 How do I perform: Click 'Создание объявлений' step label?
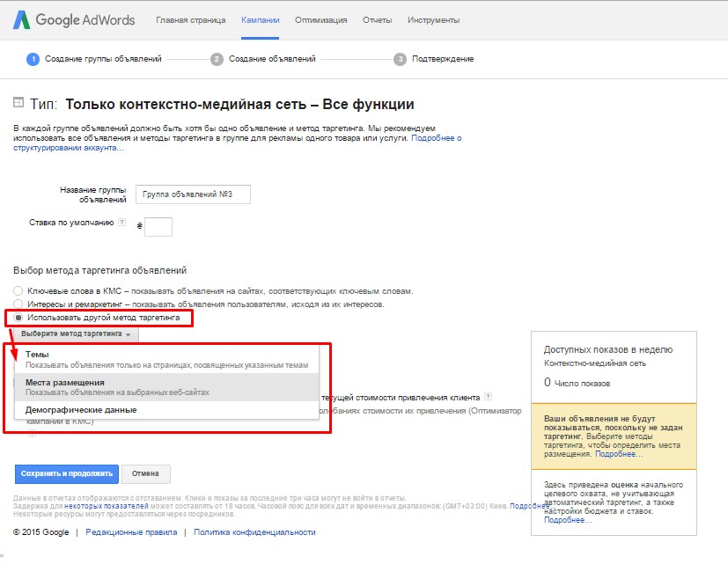[272, 59]
